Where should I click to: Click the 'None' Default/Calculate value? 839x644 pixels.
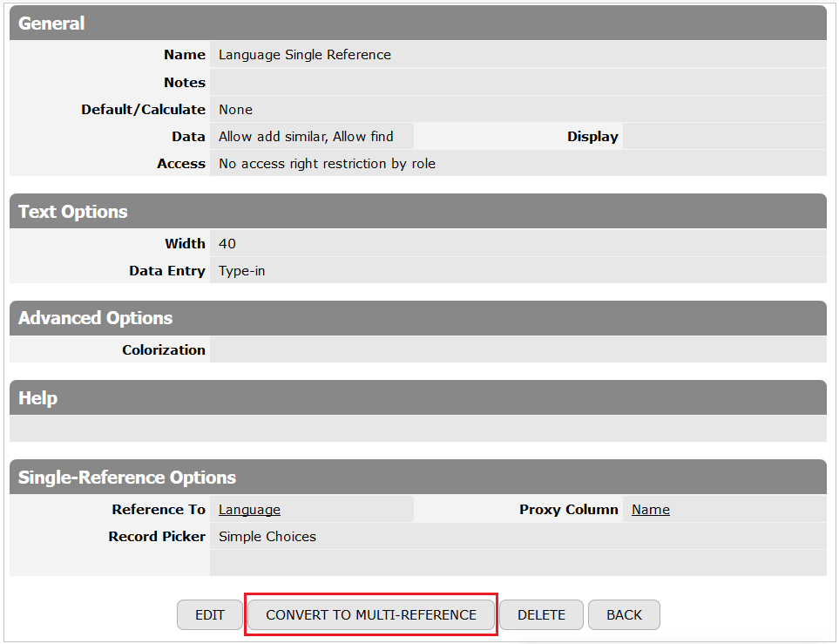pyautogui.click(x=235, y=109)
